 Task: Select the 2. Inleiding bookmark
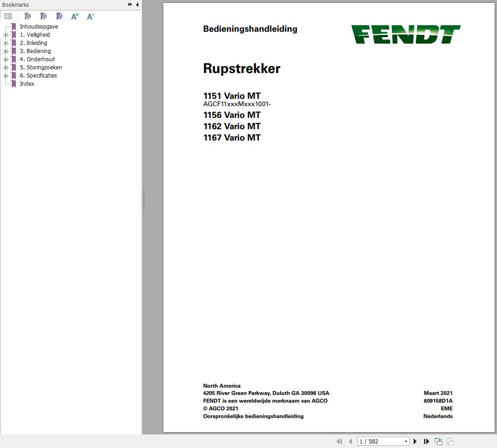pyautogui.click(x=34, y=43)
